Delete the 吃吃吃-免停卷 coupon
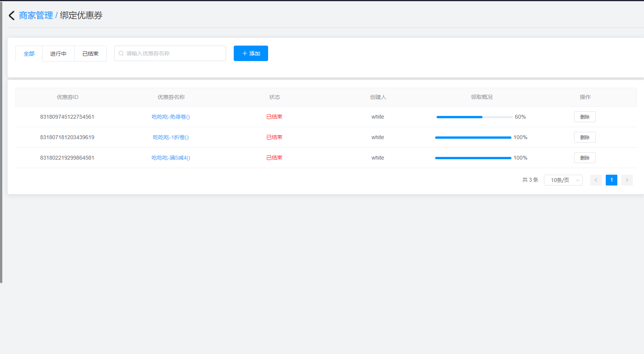 tap(585, 117)
